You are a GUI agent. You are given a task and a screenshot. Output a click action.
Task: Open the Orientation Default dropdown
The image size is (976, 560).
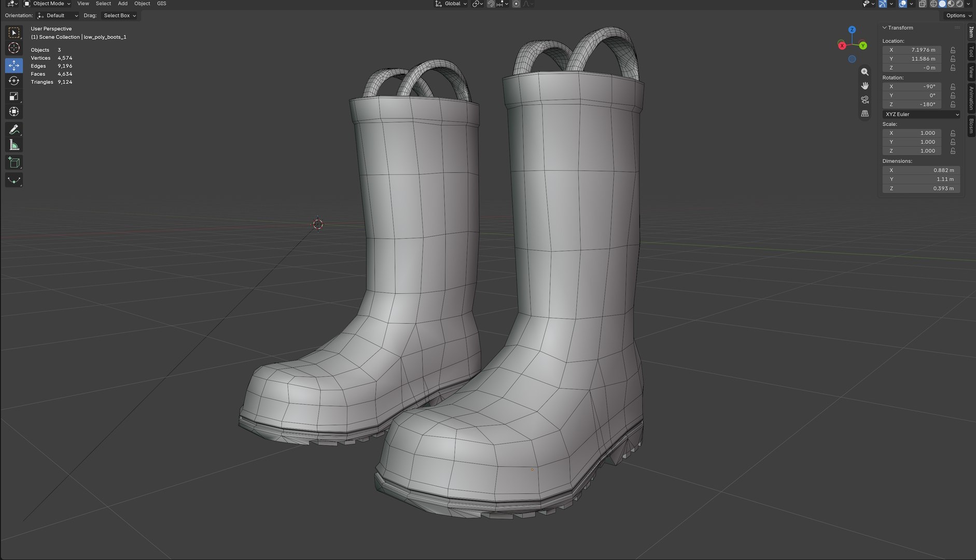58,16
